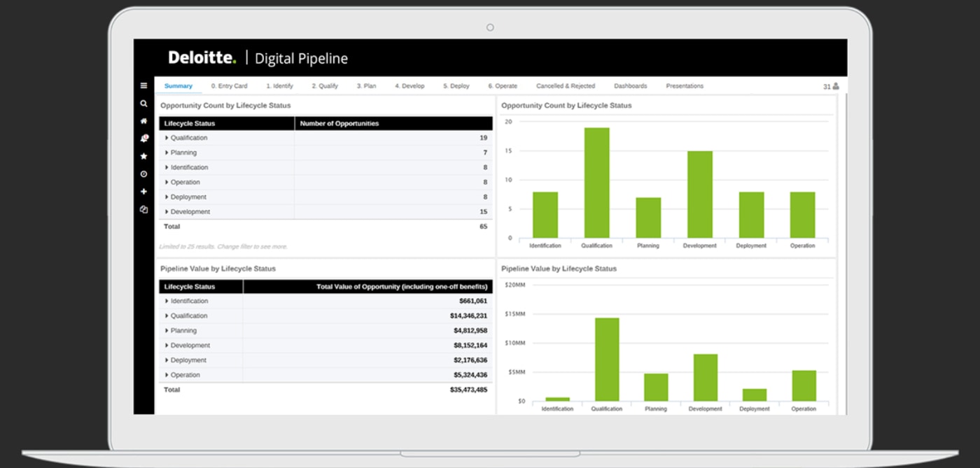
Task: Switch to the 4. Develop tab
Action: point(409,86)
